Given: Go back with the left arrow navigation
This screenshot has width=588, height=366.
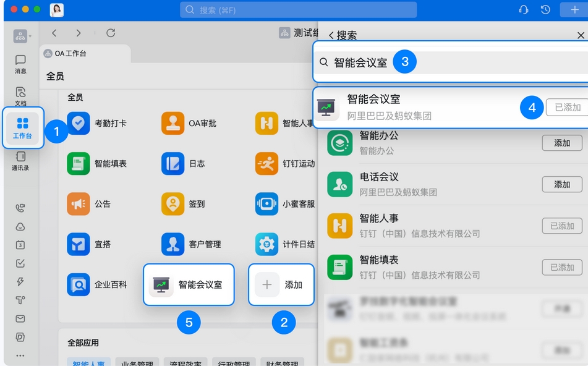Looking at the screenshot, I should [x=54, y=33].
